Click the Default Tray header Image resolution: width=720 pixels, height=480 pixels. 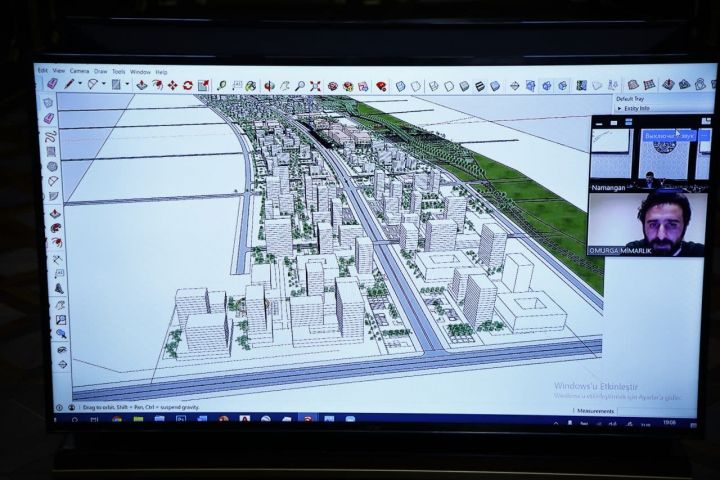tap(630, 99)
